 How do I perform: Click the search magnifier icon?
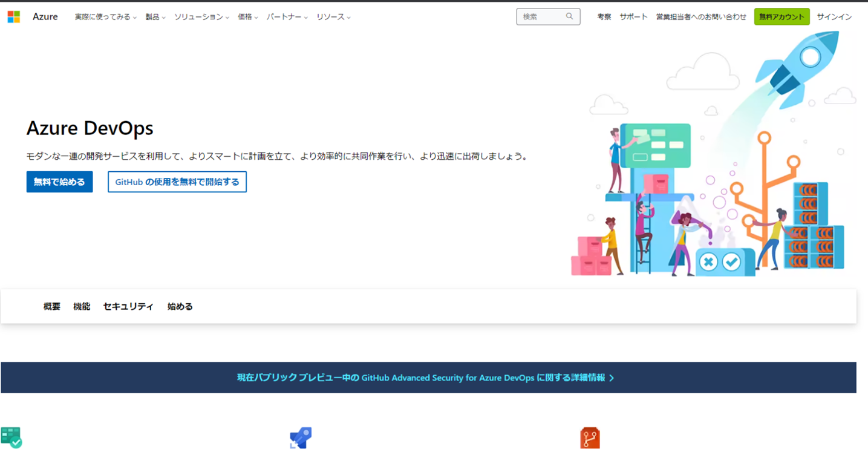(x=569, y=16)
